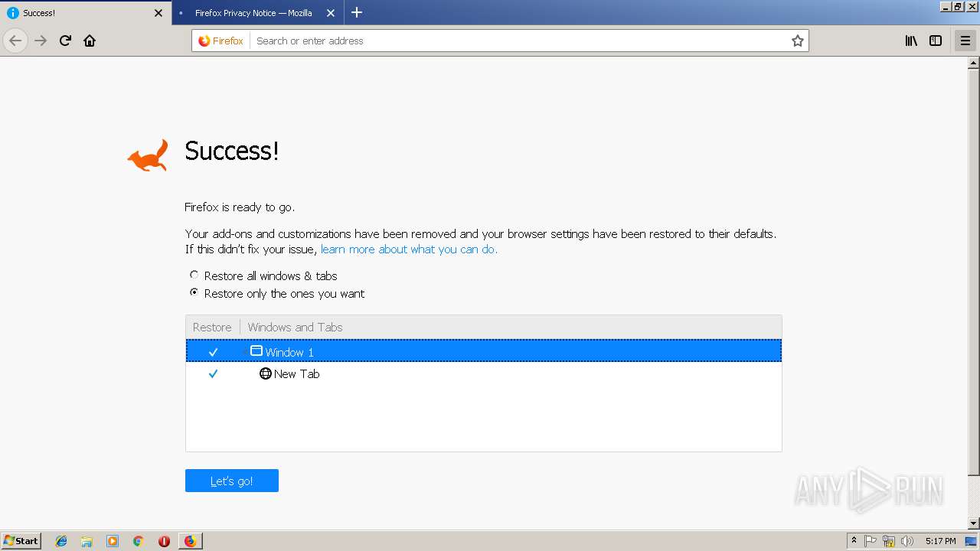Uncheck restore for Window 1
The width and height of the screenshot is (980, 551).
(x=213, y=352)
